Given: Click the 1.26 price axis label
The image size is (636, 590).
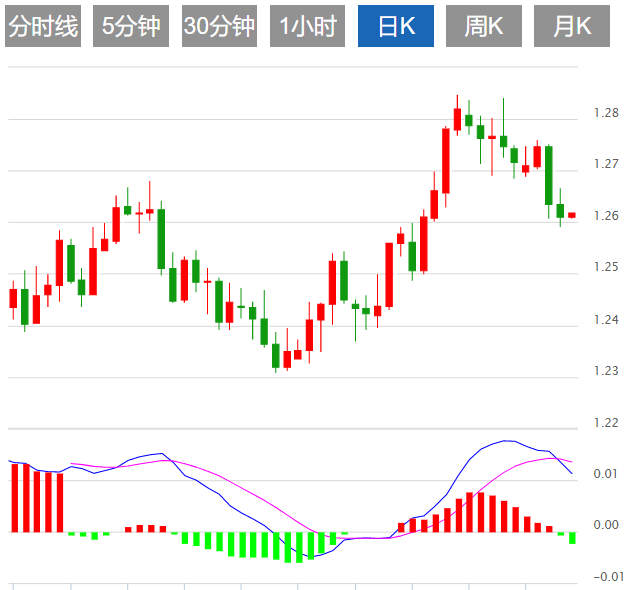Looking at the screenshot, I should tap(606, 216).
